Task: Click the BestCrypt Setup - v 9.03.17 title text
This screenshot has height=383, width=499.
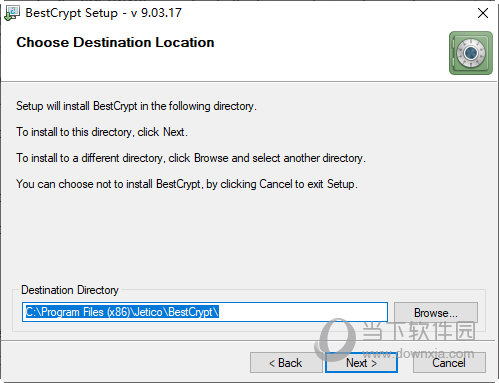Action: (104, 13)
